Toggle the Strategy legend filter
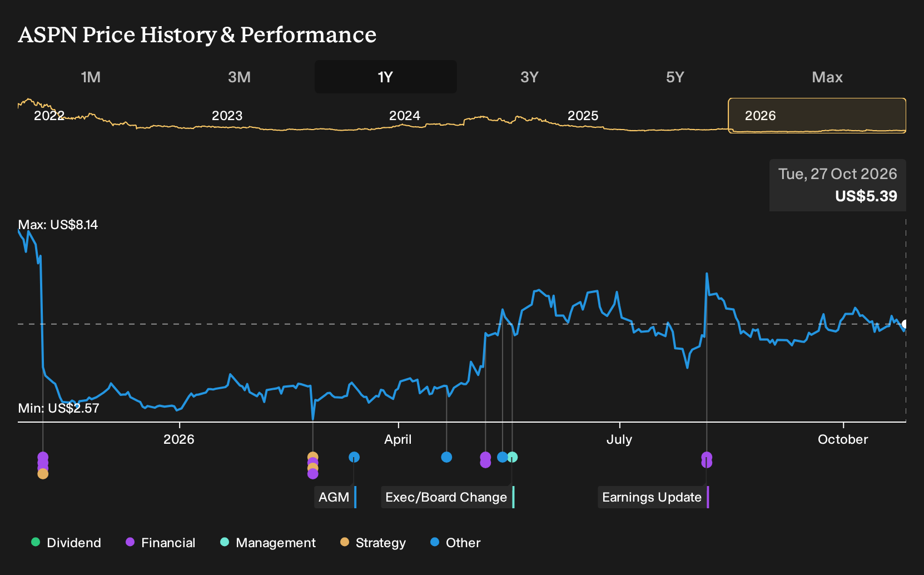924x575 pixels. pyautogui.click(x=373, y=542)
